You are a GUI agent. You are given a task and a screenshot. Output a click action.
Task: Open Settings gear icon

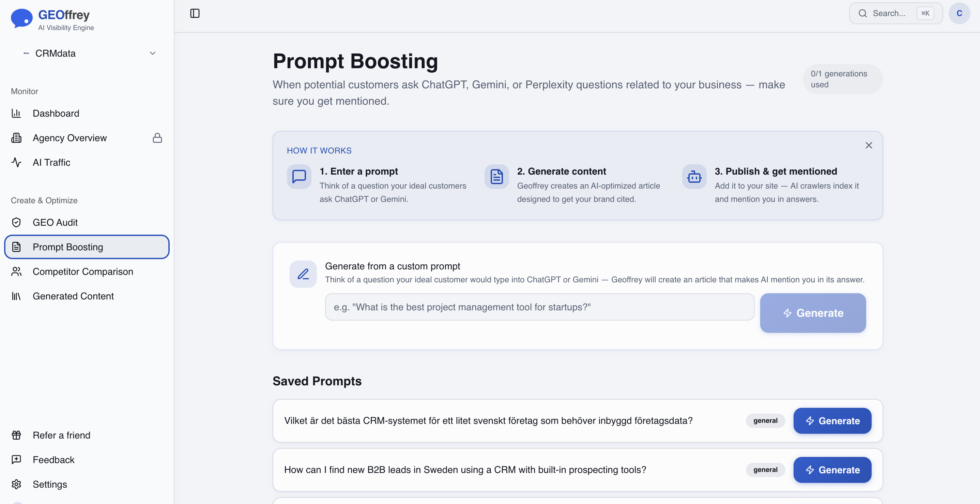(x=16, y=484)
